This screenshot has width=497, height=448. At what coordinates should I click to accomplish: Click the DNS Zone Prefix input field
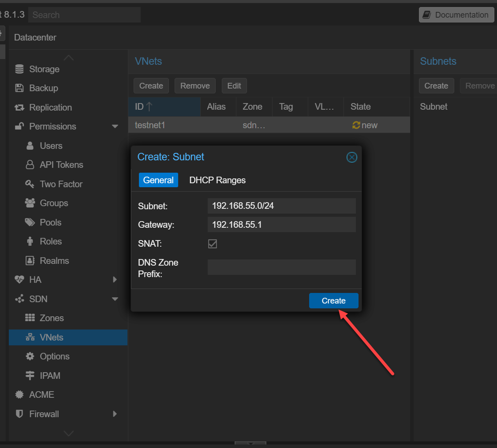click(x=281, y=267)
